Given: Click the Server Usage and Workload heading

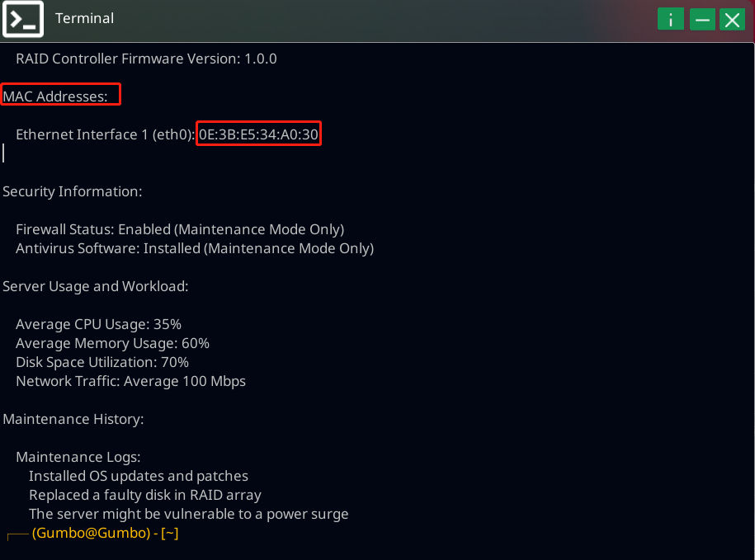Looking at the screenshot, I should tap(96, 286).
